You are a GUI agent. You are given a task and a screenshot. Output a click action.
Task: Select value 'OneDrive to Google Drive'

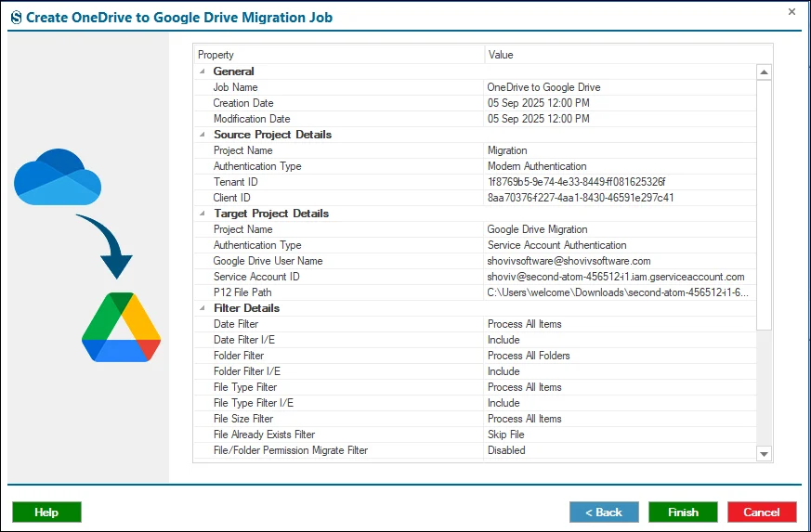543,87
